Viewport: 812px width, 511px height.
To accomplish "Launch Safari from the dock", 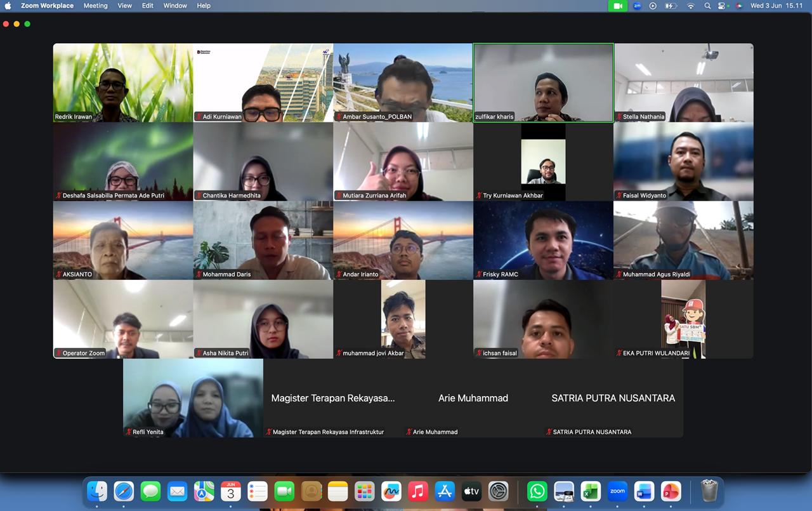I will [124, 491].
